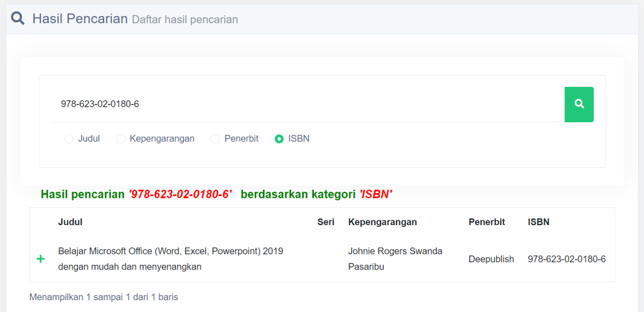644x312 pixels.
Task: Click the Menampilkan 1 sampai 1 dari 1 baris label
Action: pos(104,296)
